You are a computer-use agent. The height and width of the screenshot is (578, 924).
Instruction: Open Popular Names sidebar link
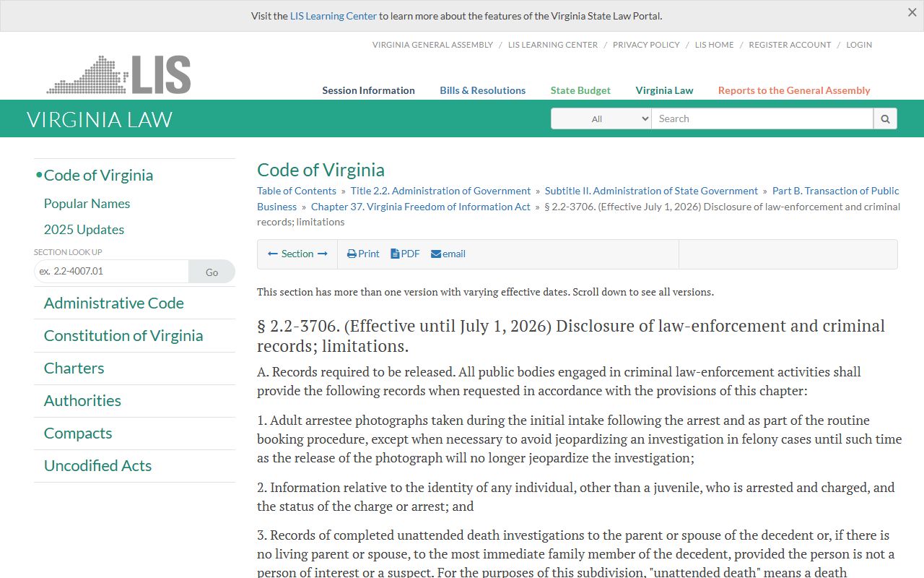[x=87, y=204]
